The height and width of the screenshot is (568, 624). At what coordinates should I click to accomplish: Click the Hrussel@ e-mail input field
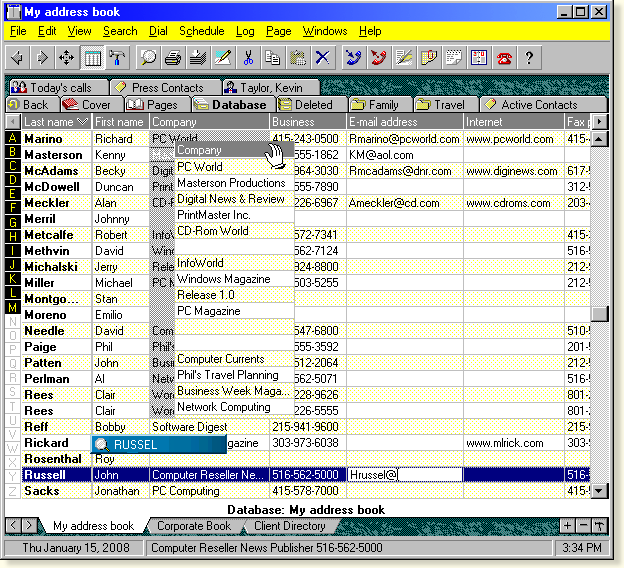click(405, 475)
